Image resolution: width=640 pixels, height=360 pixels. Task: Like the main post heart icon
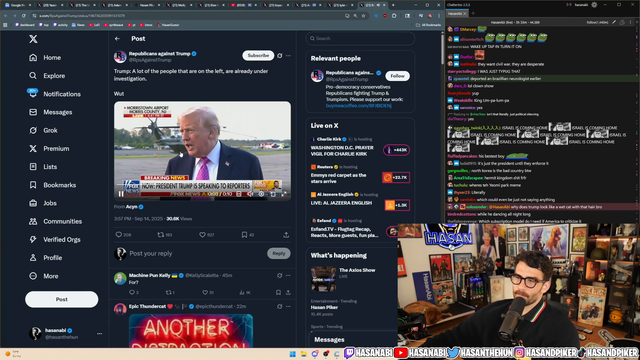pyautogui.click(x=202, y=235)
